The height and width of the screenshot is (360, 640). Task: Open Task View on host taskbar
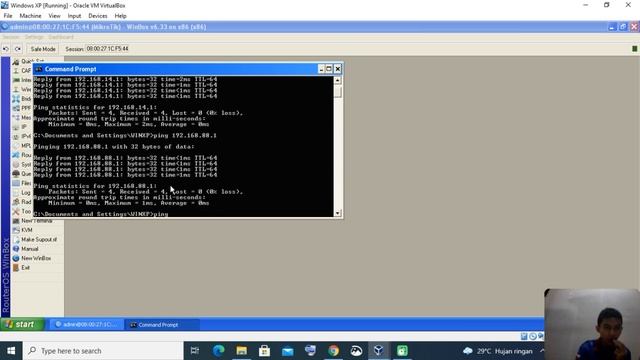click(x=195, y=351)
